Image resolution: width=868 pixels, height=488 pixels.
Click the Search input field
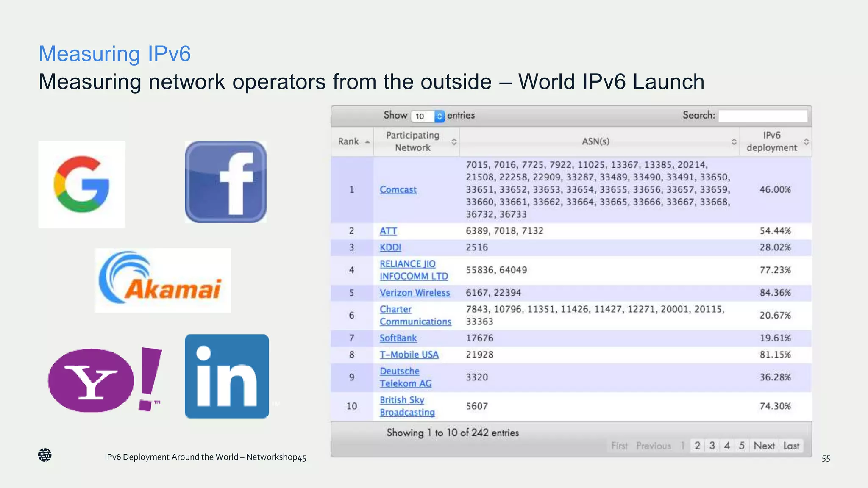tap(763, 116)
